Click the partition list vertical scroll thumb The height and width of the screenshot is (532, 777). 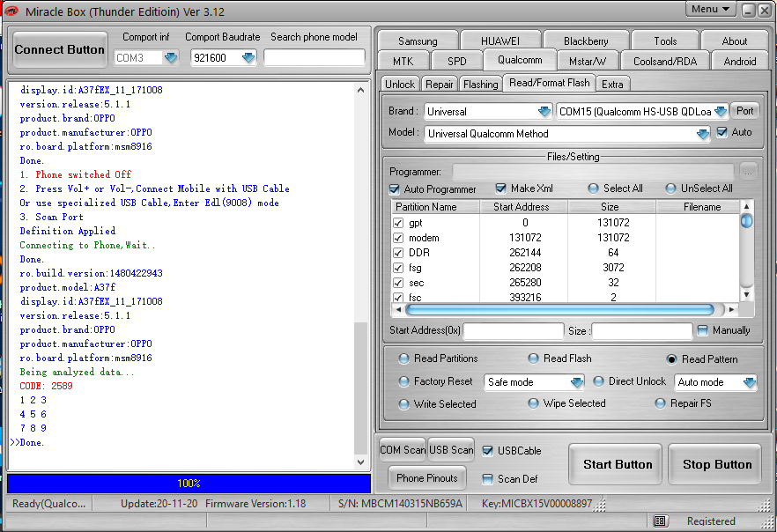click(746, 221)
